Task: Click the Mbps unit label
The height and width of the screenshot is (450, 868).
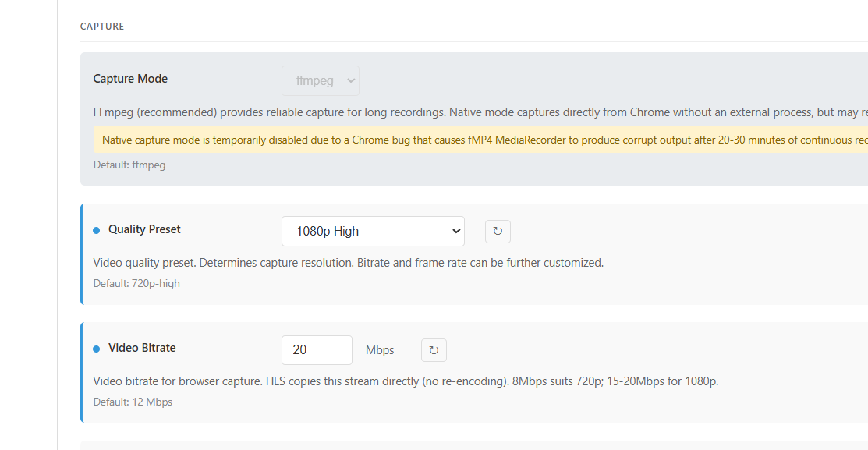Action: 380,350
